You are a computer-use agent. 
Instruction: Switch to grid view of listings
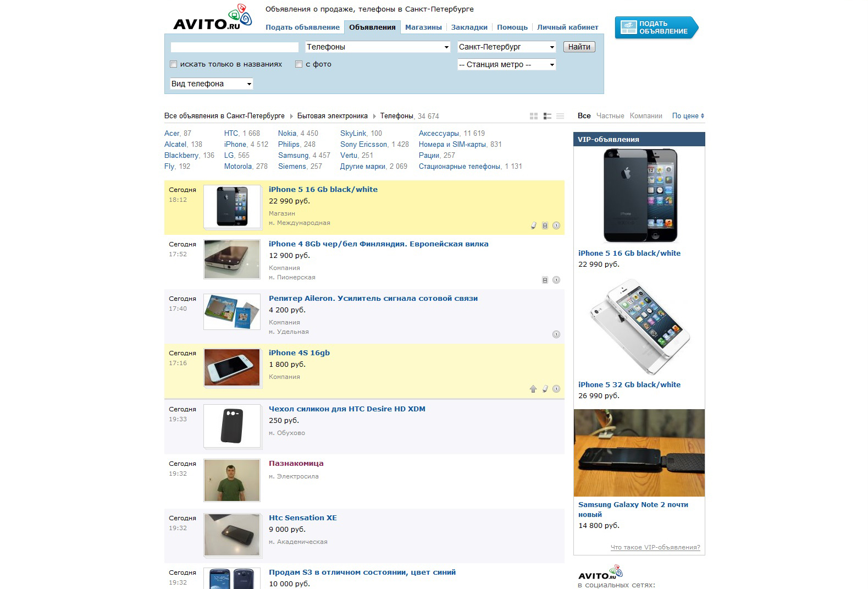pos(534,116)
